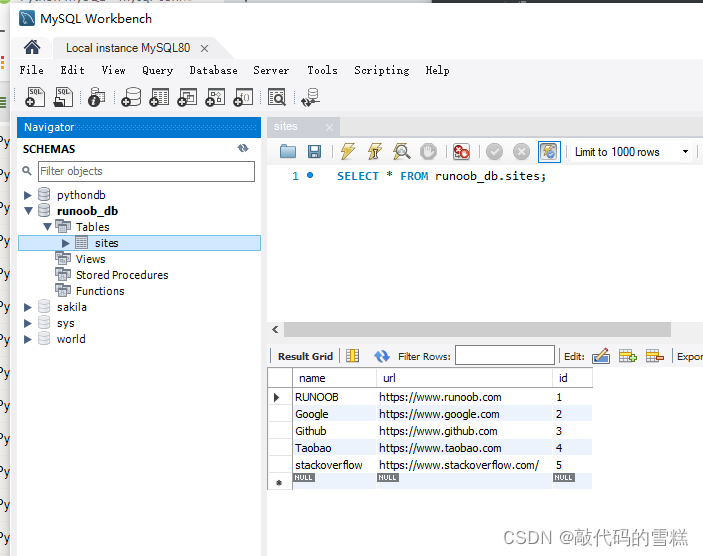Toggle auto-commit mode button

tap(549, 152)
